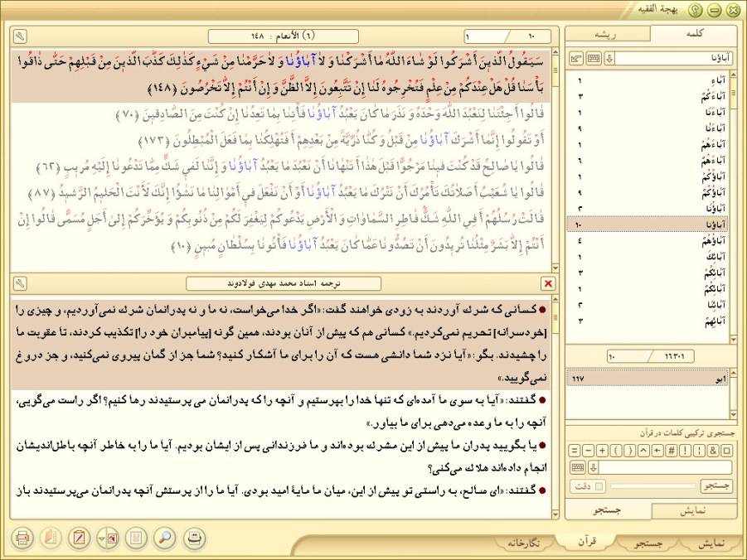The height and width of the screenshot is (560, 747).
Task: Insert the ampersand & operator button
Action: point(713,451)
